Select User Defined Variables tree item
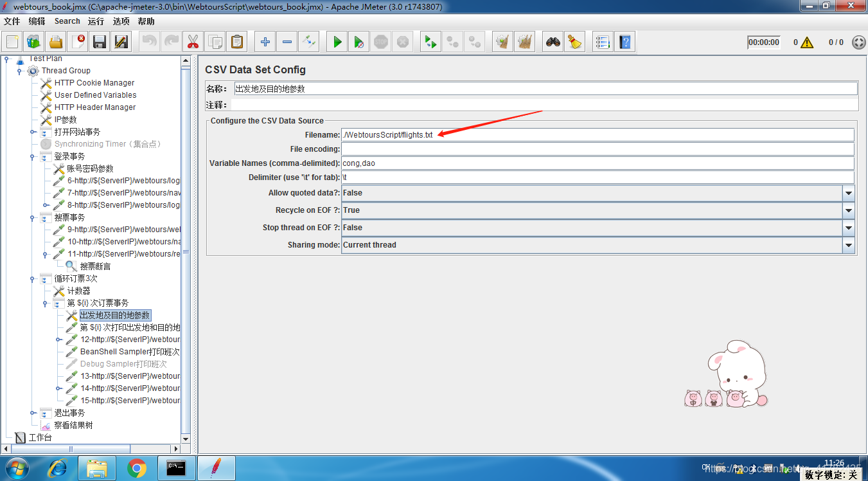 click(x=95, y=95)
